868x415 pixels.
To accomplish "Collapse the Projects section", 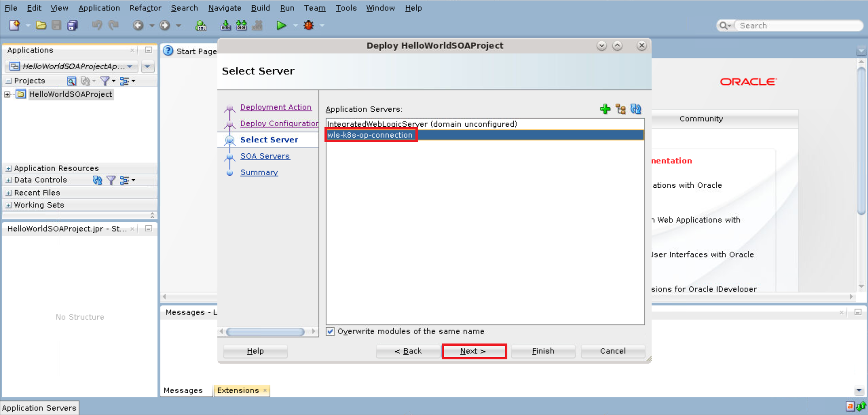I will 9,81.
